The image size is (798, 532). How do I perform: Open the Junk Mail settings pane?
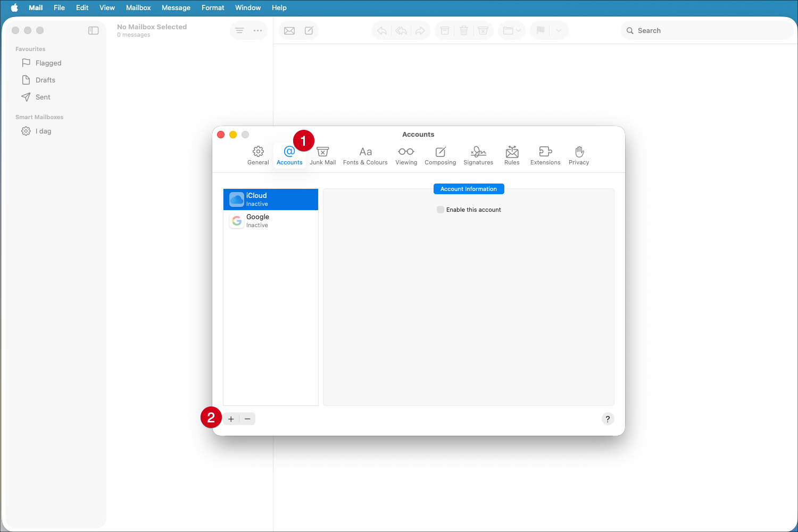322,154
